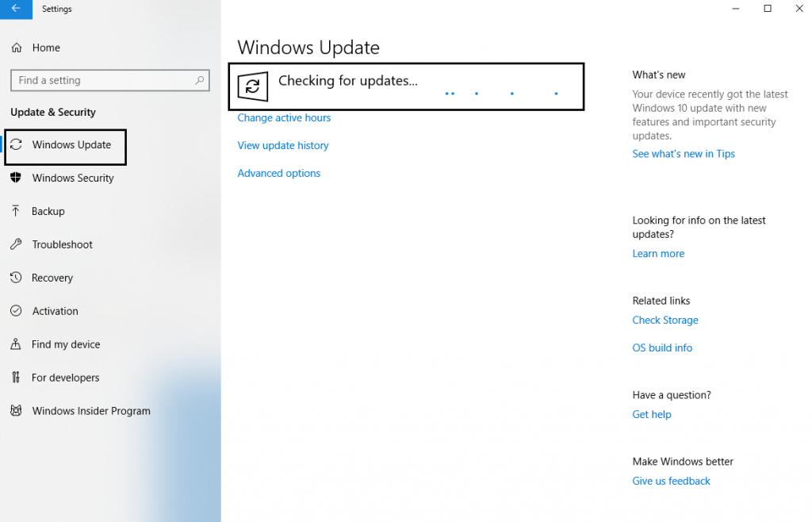Click the Troubleshoot wrench icon

click(16, 244)
